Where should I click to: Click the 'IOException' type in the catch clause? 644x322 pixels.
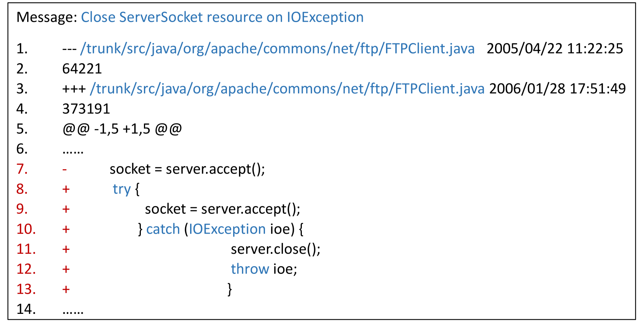click(227, 229)
